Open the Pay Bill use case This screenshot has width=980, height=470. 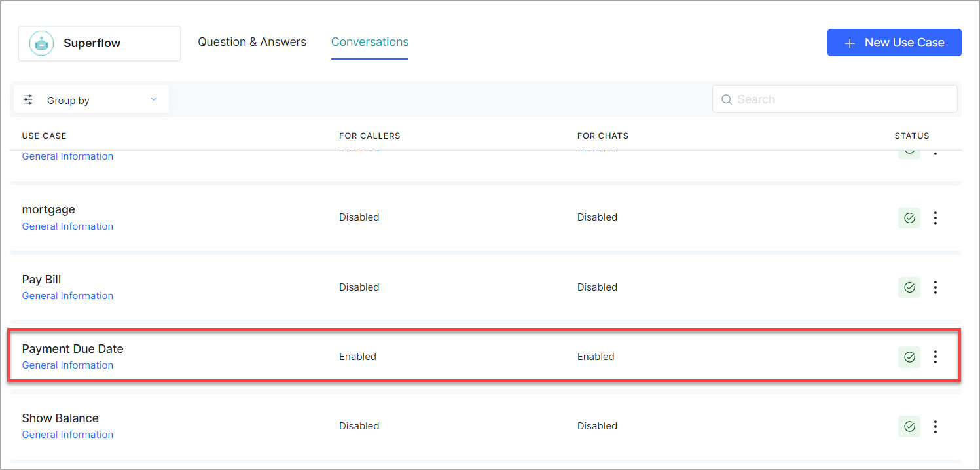click(41, 280)
